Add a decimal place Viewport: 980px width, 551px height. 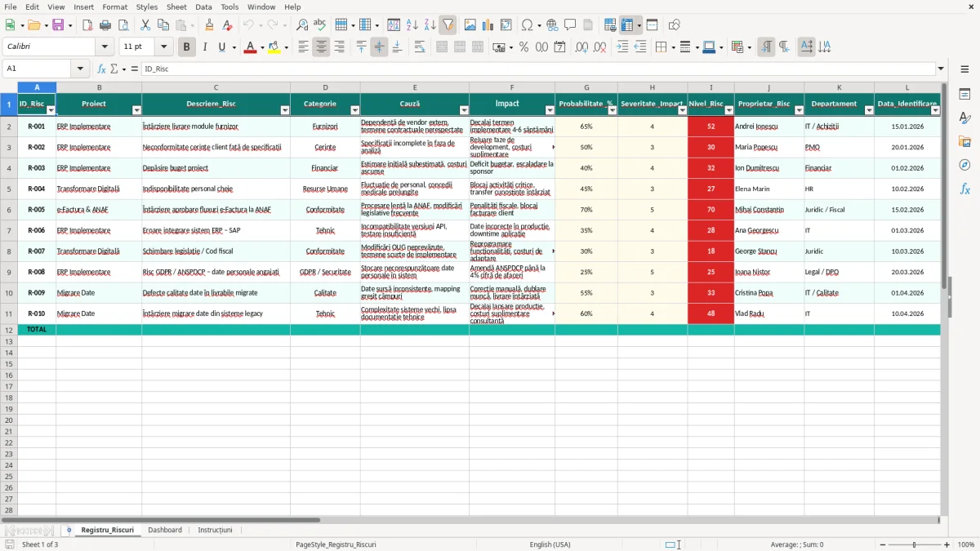pyautogui.click(x=581, y=47)
